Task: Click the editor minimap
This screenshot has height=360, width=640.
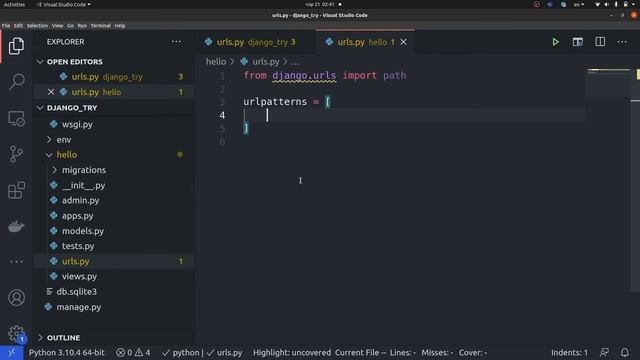Action: [x=609, y=82]
